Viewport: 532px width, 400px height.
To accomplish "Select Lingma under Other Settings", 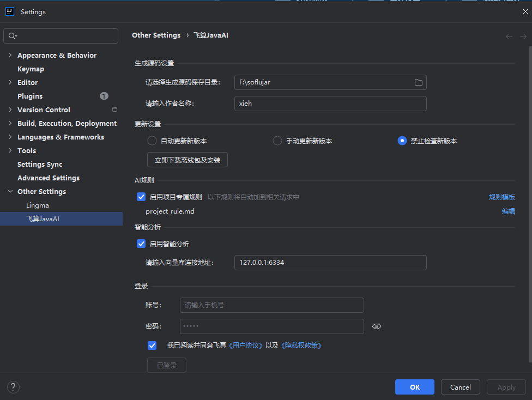I will 38,205.
